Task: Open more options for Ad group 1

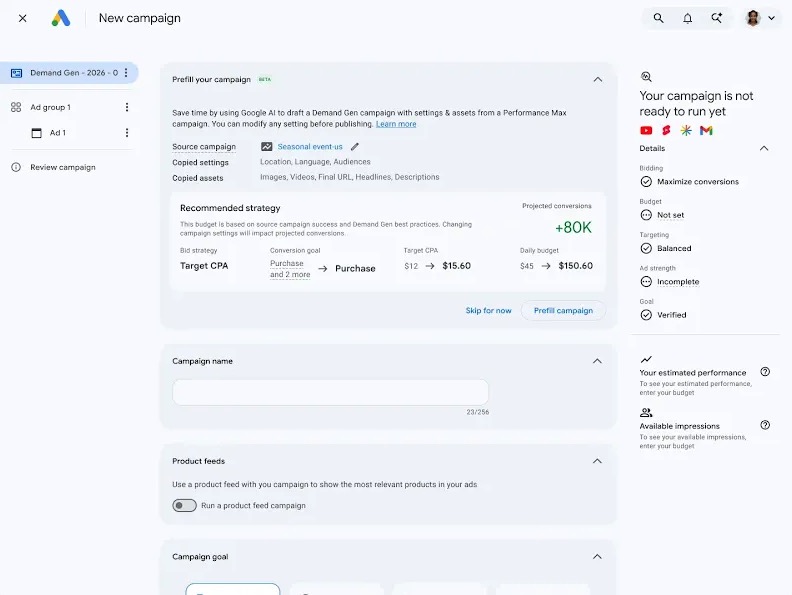Action: point(127,107)
